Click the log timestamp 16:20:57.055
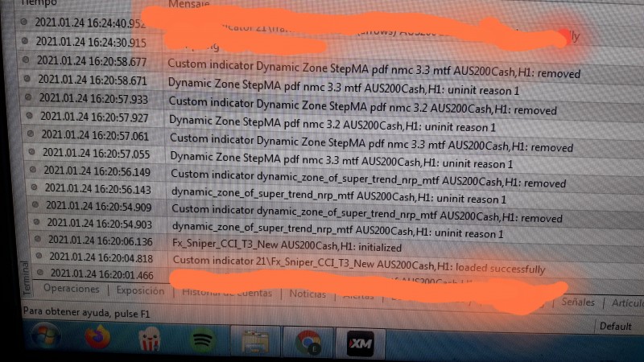The image size is (644, 362). point(97,153)
